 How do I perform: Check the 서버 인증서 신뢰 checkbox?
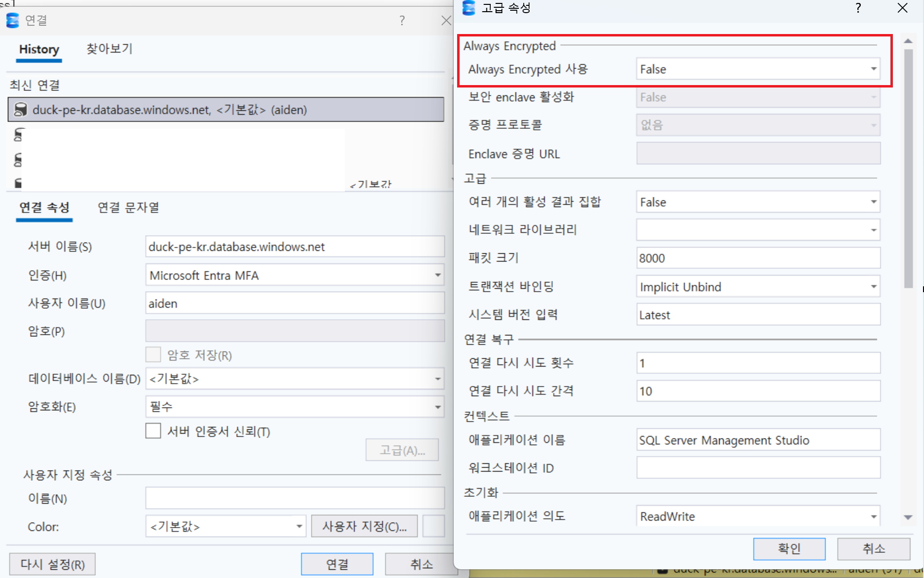point(153,431)
